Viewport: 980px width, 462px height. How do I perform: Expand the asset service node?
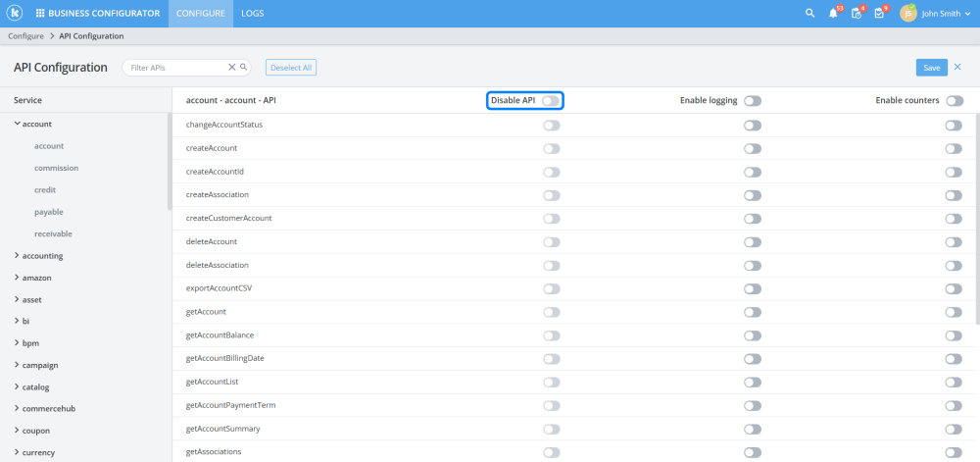17,299
